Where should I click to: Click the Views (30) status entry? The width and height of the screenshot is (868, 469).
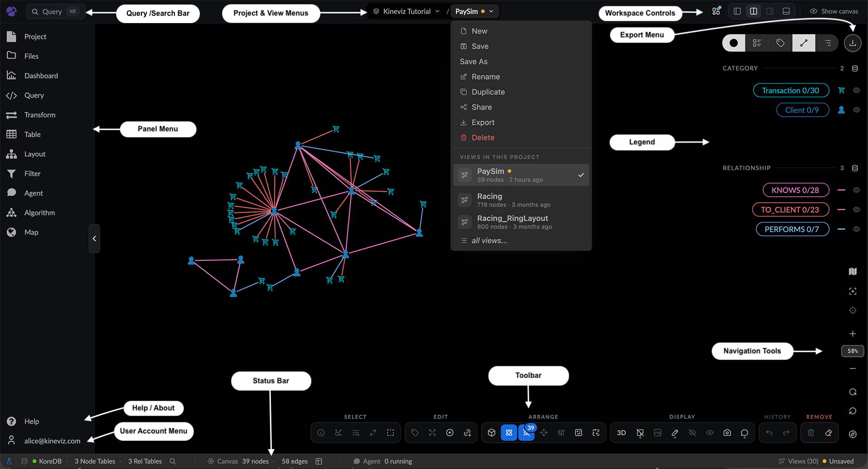(x=798, y=461)
